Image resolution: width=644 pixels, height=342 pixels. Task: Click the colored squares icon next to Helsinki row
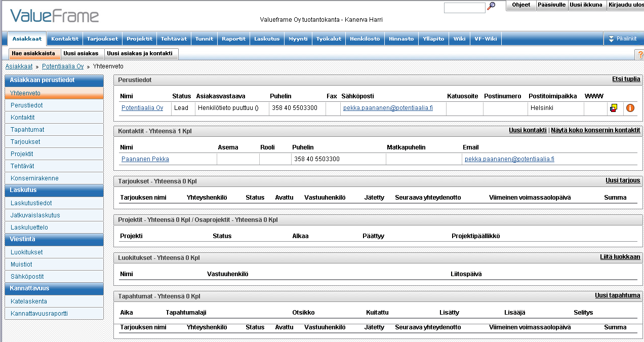(614, 108)
